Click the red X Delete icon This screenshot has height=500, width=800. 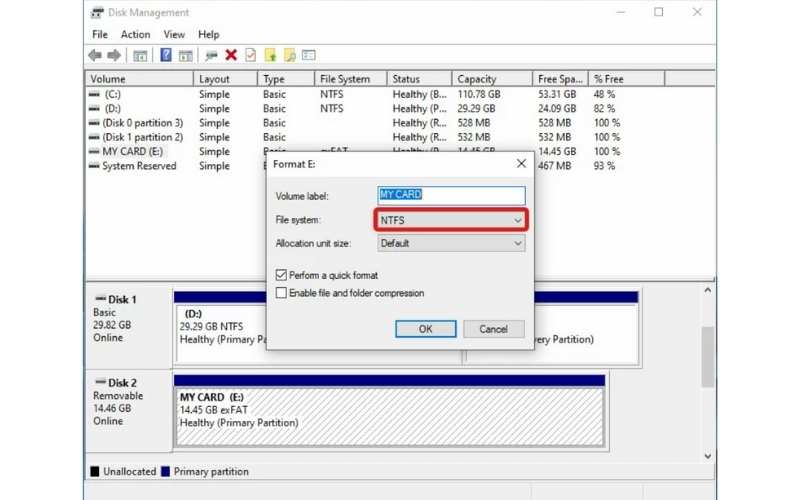pos(231,55)
